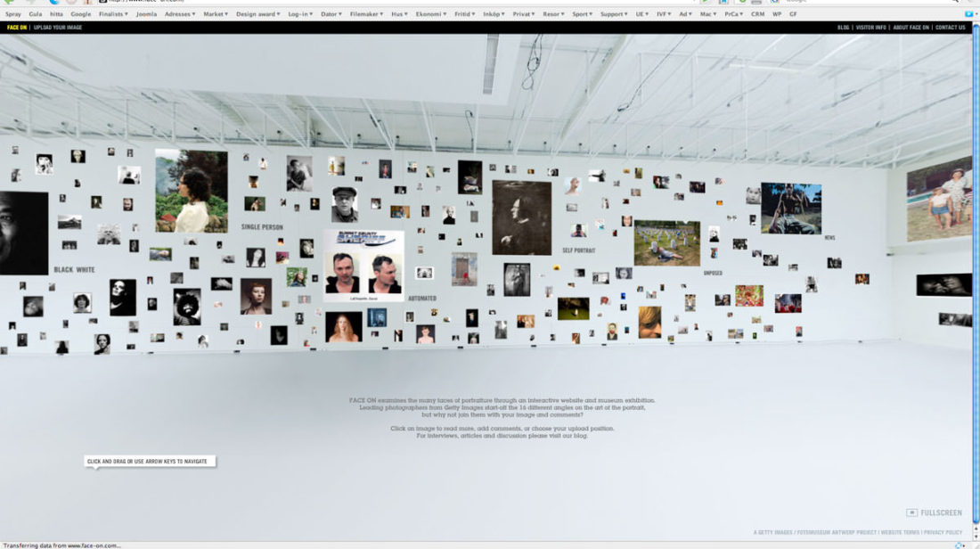Open the hitta bookmark
Image resolution: width=980 pixels, height=549 pixels.
tap(56, 13)
